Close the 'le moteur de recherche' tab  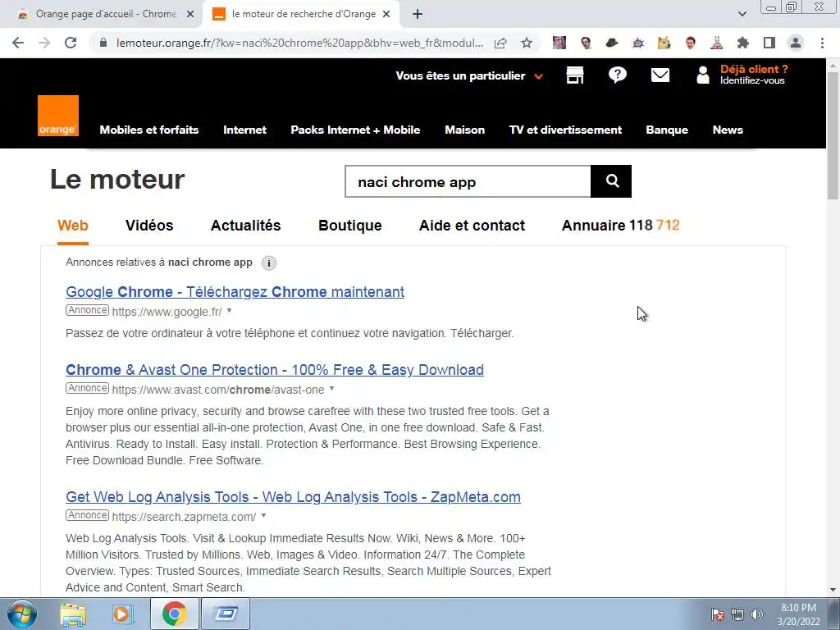(386, 14)
